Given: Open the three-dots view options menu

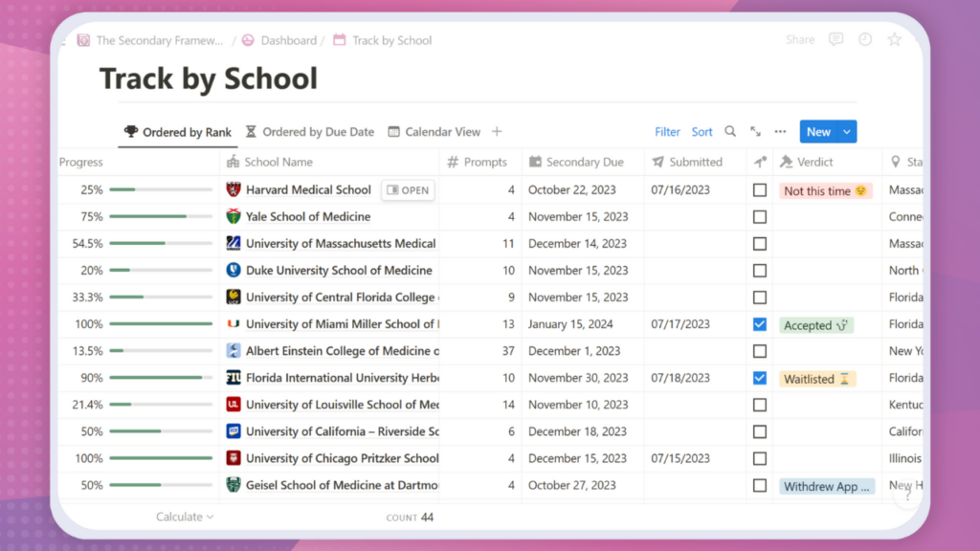Looking at the screenshot, I should coord(780,132).
